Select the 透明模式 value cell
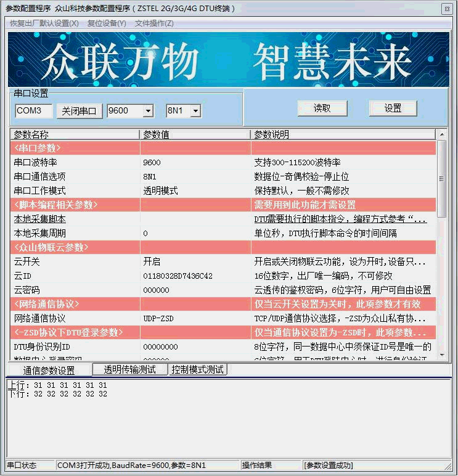The image size is (458, 476). (x=195, y=191)
